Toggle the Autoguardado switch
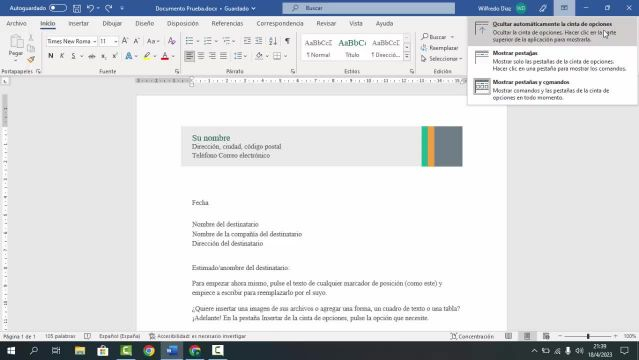The height and width of the screenshot is (360, 639). pos(57,8)
